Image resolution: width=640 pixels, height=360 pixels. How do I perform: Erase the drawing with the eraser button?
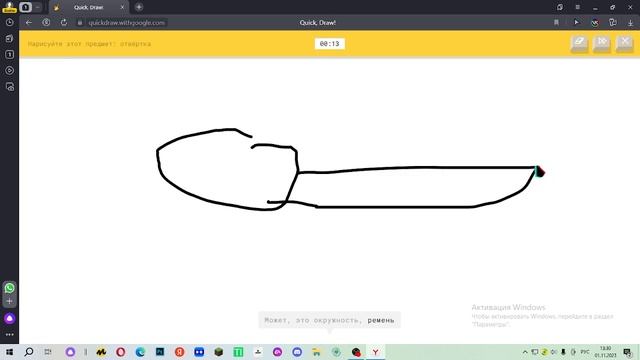579,43
